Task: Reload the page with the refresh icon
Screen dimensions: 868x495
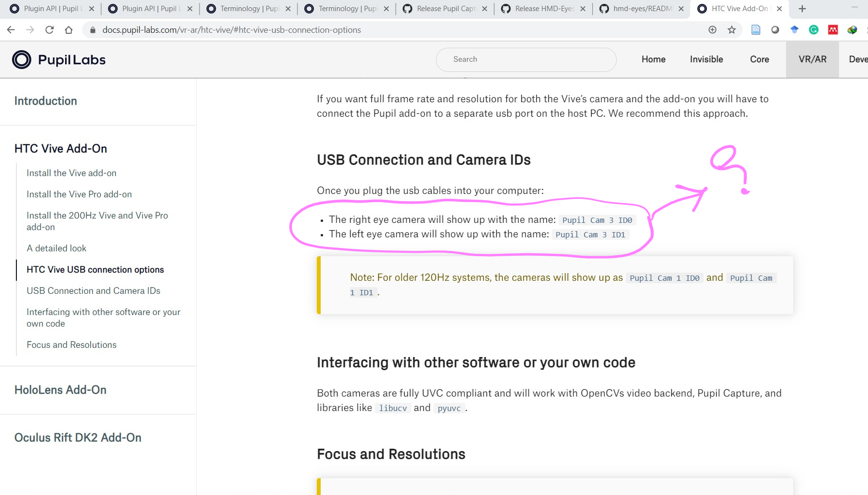Action: coord(49,30)
